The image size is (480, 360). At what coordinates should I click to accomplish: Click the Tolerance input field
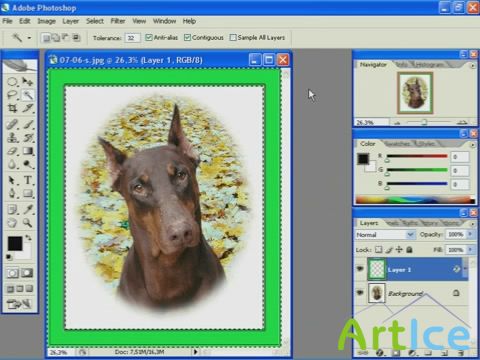click(x=132, y=38)
